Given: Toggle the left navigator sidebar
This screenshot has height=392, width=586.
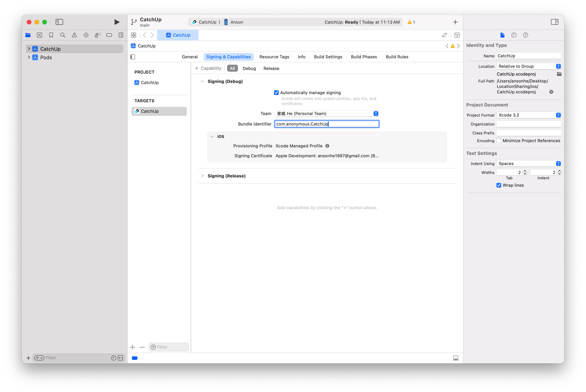Looking at the screenshot, I should (59, 22).
